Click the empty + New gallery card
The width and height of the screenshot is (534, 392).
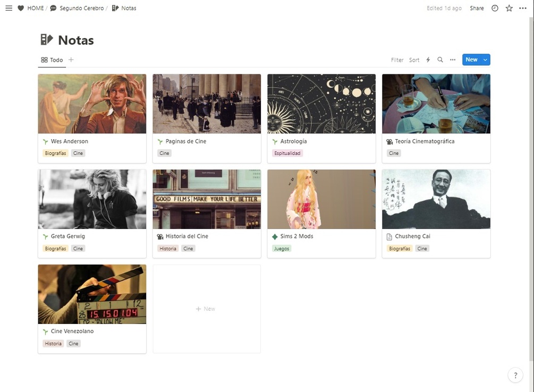tap(207, 309)
